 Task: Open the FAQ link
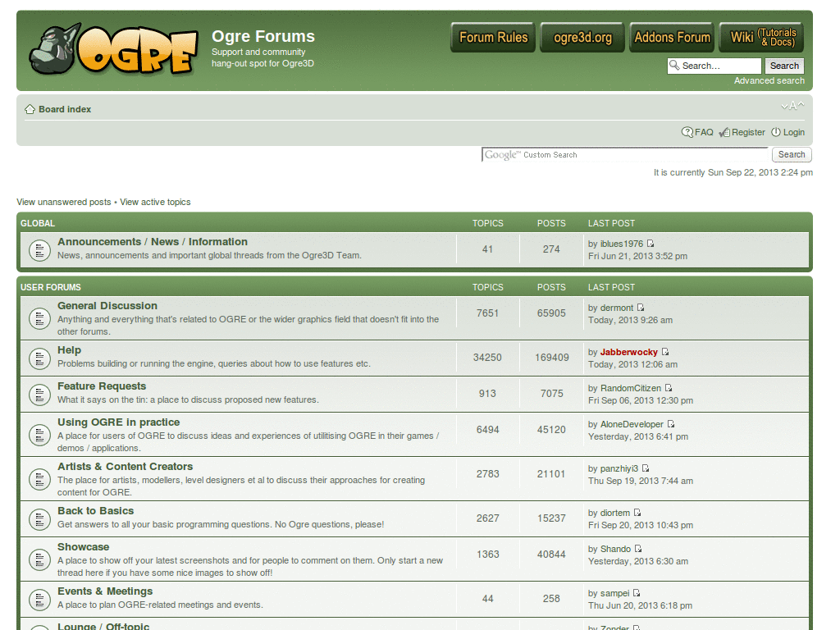coord(704,132)
